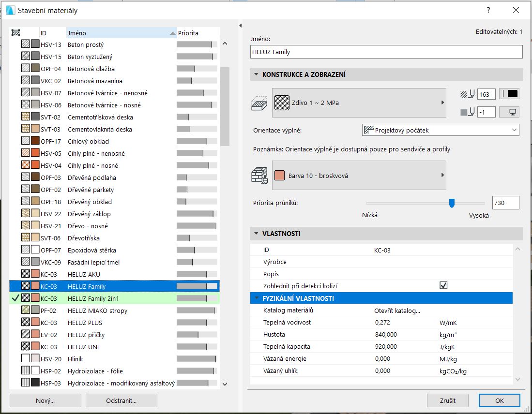
Task: Collapse the KONSTRUKCE A ZOBRAZENÍ section
Action: [x=256, y=74]
